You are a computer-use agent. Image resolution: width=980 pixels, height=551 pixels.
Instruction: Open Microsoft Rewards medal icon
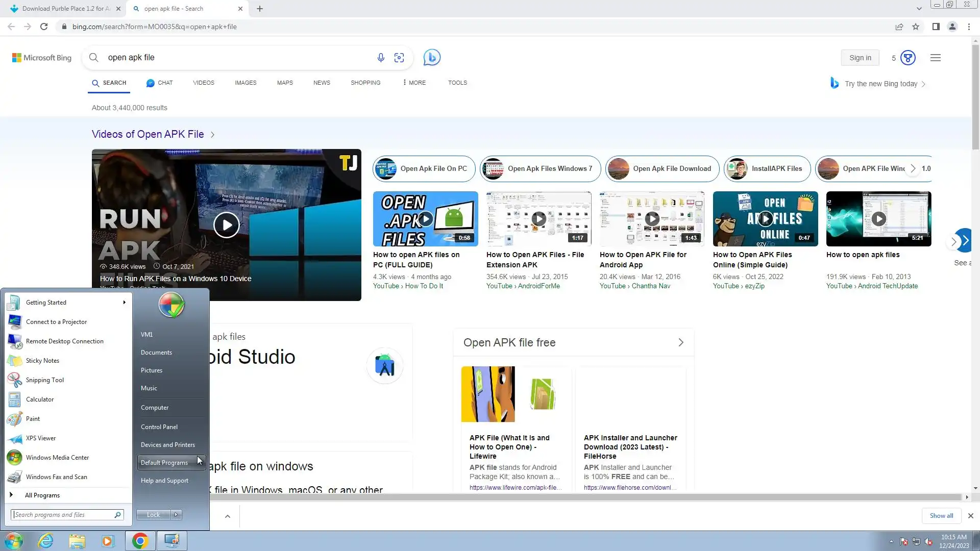pos(908,58)
